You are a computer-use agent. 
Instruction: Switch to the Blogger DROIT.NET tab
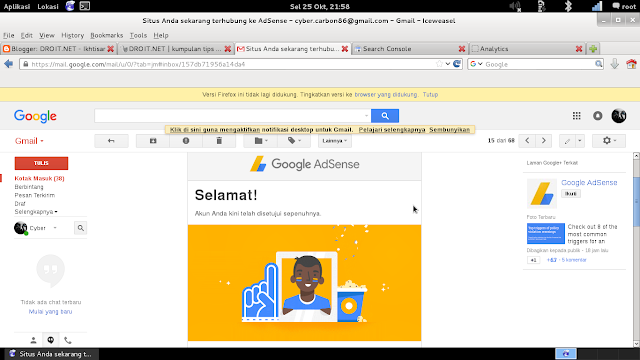(x=58, y=49)
